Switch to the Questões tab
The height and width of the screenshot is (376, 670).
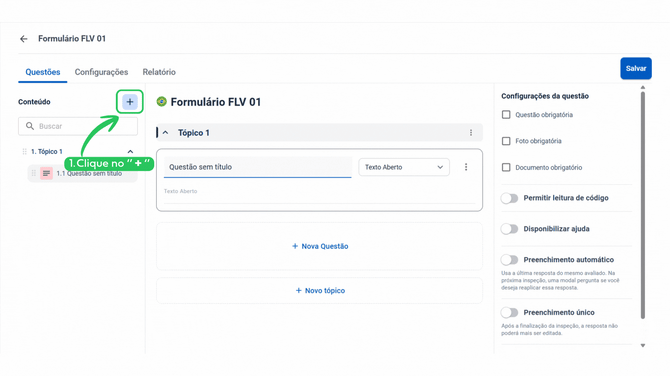point(43,72)
